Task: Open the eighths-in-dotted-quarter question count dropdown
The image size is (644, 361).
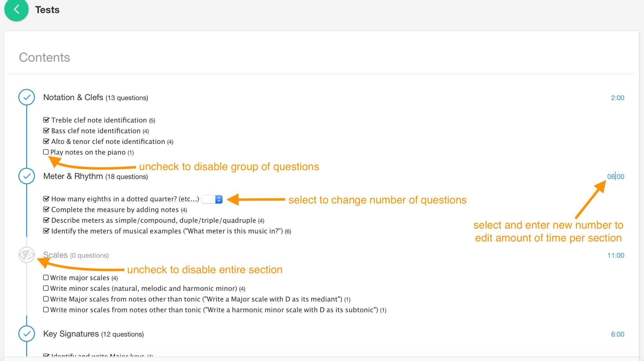Action: (x=212, y=199)
